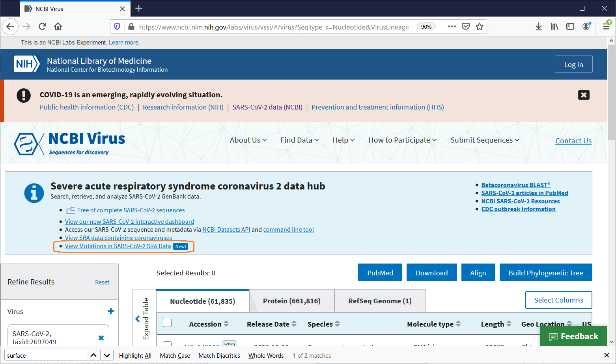Find next match arrow in find bar
616x364 pixels.
[107, 355]
